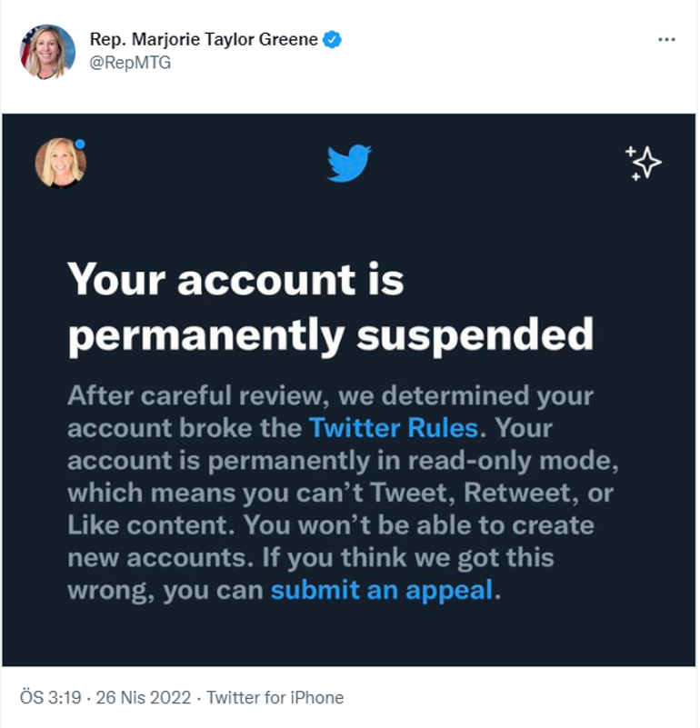
Task: Click the verified badge next to the name
Action: 332,40
